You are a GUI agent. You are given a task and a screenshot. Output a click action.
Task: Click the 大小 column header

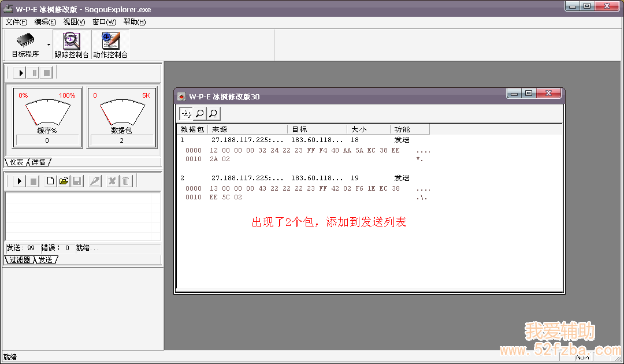click(x=369, y=129)
